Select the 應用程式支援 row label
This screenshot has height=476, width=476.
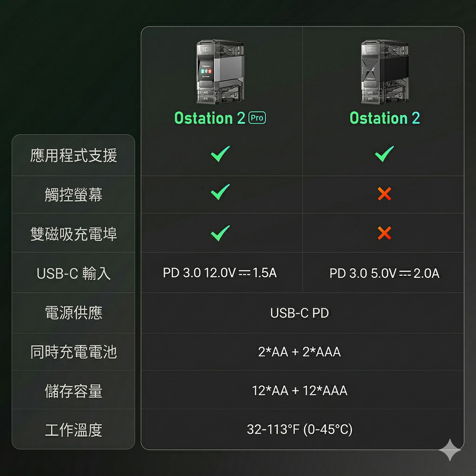click(74, 156)
